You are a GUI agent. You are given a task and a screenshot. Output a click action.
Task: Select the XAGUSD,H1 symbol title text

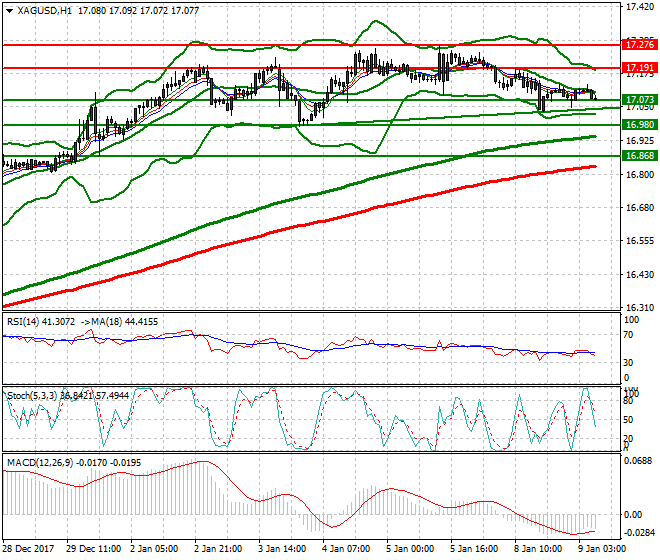[x=45, y=11]
